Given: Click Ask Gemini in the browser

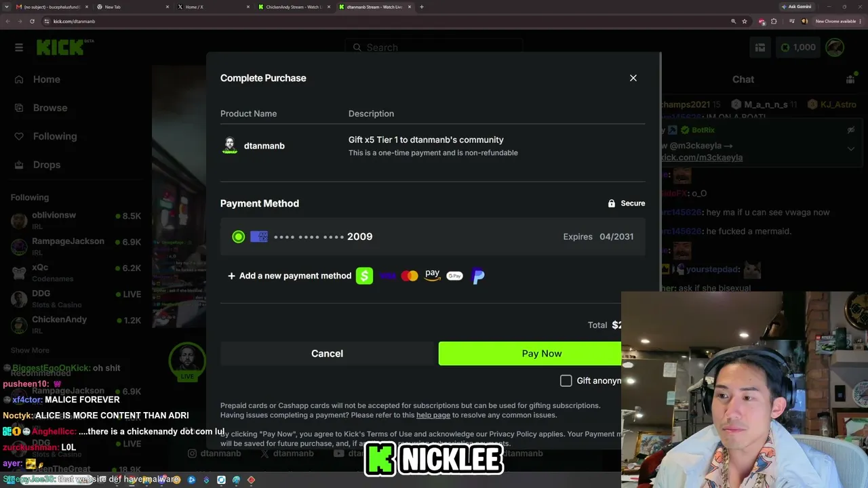Looking at the screenshot, I should coord(797,7).
